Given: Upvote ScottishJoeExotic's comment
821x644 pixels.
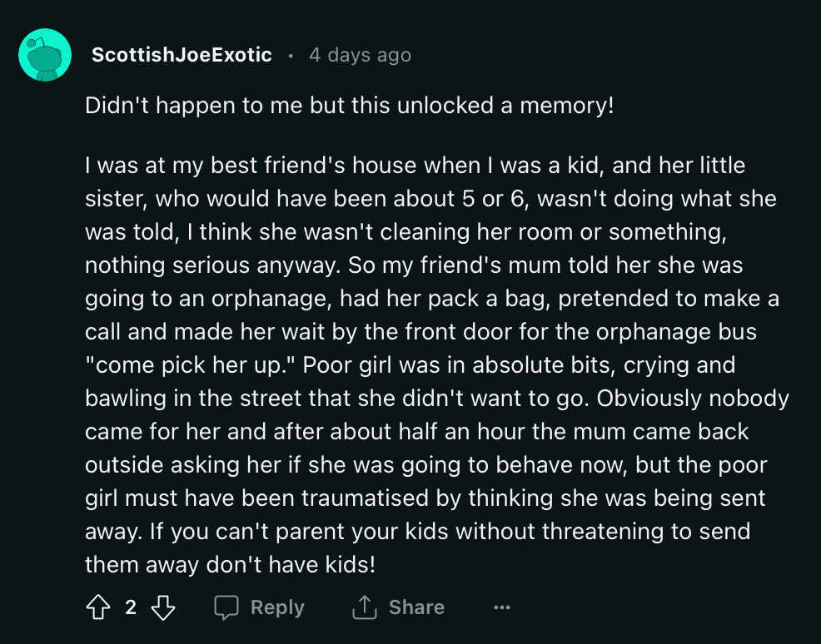Looking at the screenshot, I should pyautogui.click(x=97, y=608).
